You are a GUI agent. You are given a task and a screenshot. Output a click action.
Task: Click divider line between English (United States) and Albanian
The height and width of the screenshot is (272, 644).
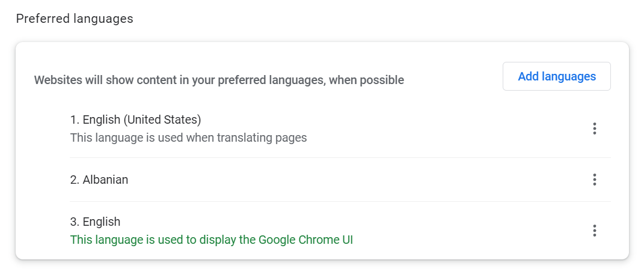(340, 157)
